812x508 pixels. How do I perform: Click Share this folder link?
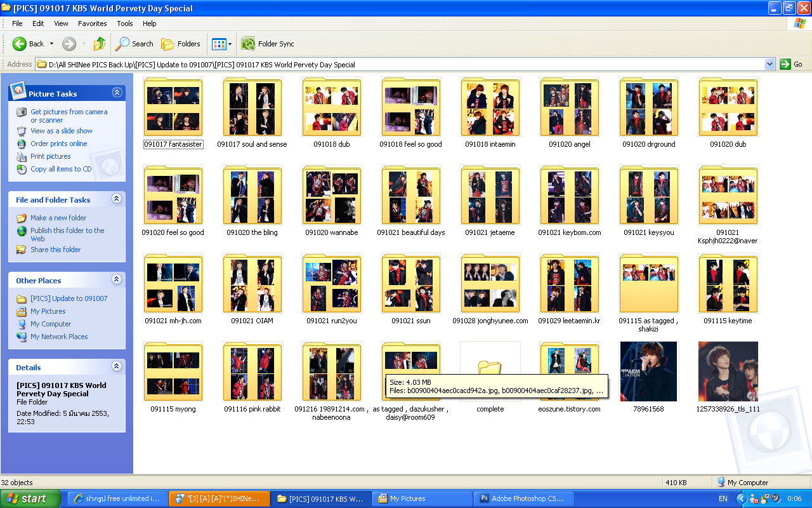point(56,250)
